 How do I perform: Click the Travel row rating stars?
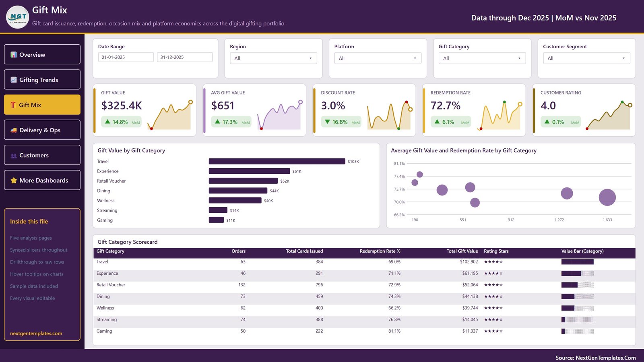pos(493,262)
